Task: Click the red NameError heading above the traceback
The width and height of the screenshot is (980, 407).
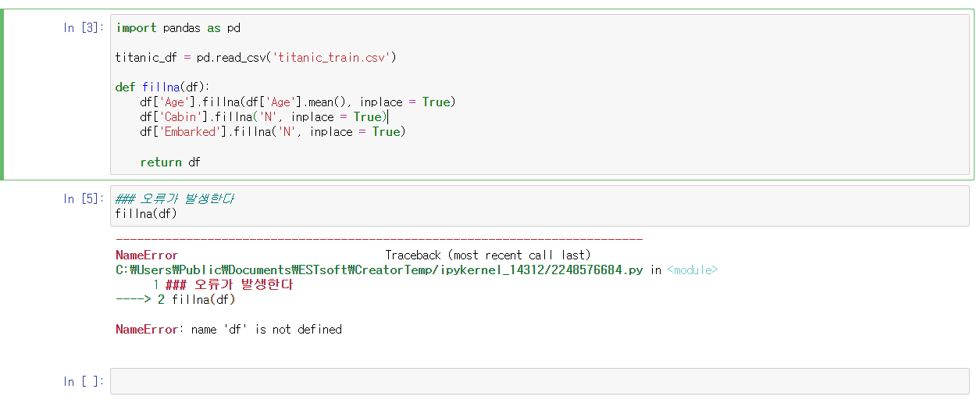Action: (x=147, y=255)
